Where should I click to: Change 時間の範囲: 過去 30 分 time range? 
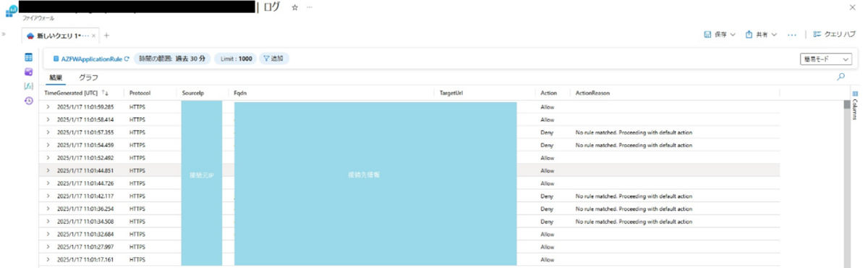click(172, 59)
